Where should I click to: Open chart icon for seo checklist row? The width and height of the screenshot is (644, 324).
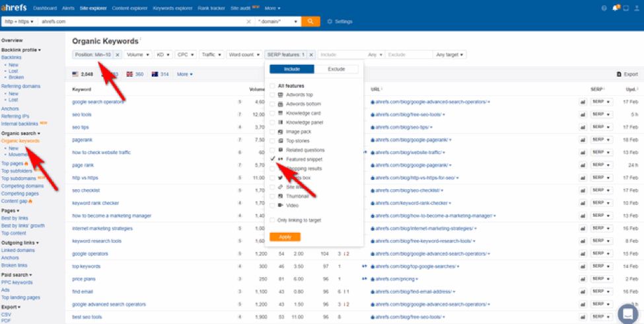pos(583,190)
